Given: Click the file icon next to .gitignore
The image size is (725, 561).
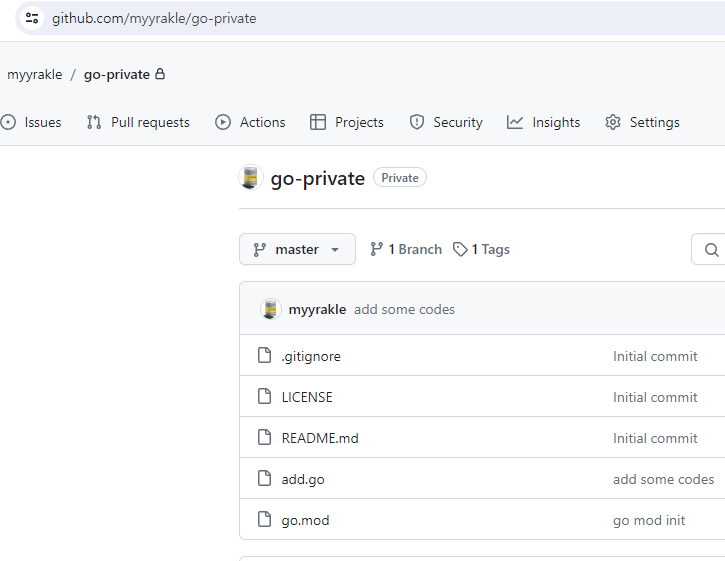Looking at the screenshot, I should point(265,356).
